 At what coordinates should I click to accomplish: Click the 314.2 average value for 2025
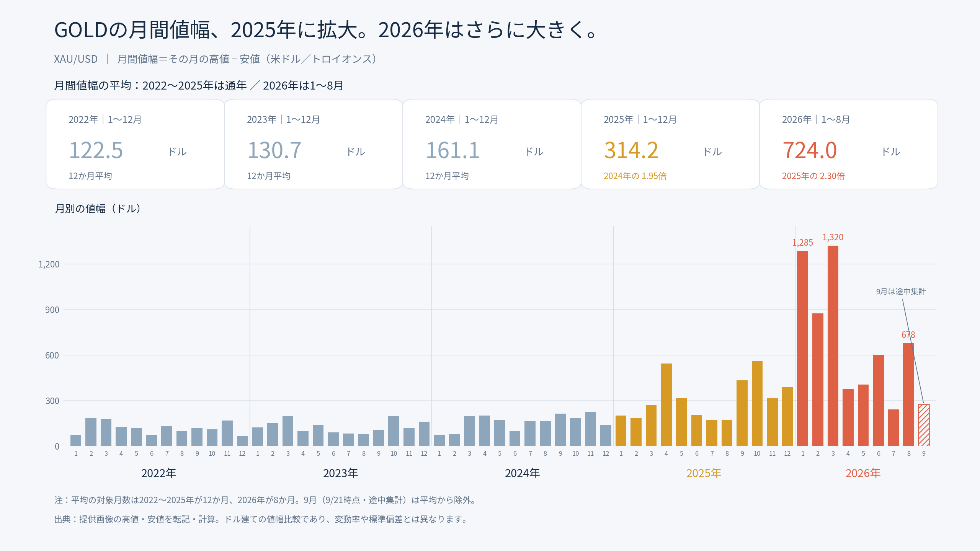(631, 150)
